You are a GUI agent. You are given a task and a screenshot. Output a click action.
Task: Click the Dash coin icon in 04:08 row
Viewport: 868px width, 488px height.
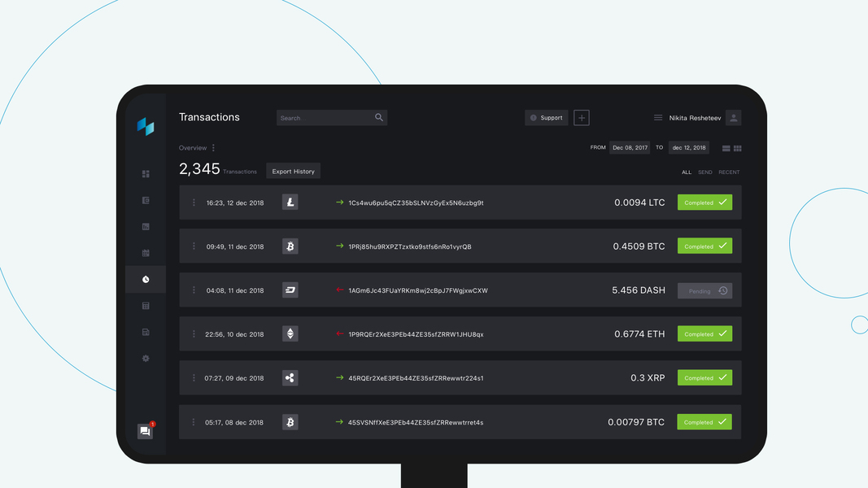click(290, 290)
